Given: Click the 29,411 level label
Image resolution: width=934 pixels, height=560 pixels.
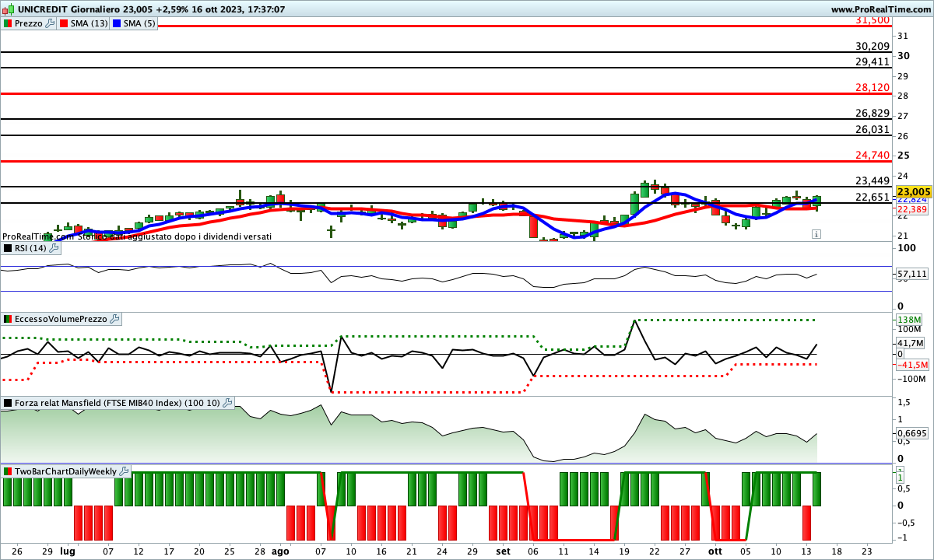Looking at the screenshot, I should pyautogui.click(x=873, y=61).
